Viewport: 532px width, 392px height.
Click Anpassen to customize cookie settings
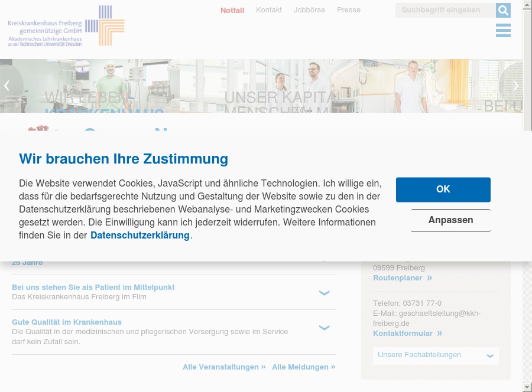450,220
